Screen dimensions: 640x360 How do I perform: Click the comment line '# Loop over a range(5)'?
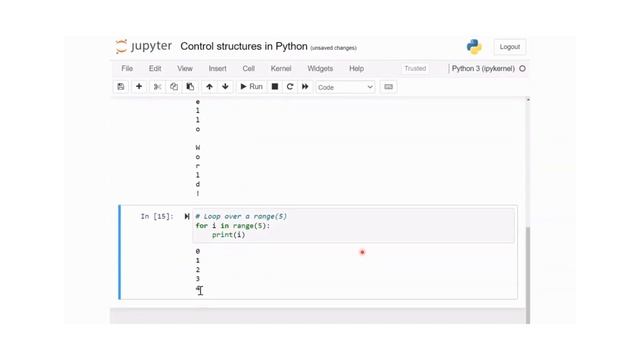click(x=241, y=216)
